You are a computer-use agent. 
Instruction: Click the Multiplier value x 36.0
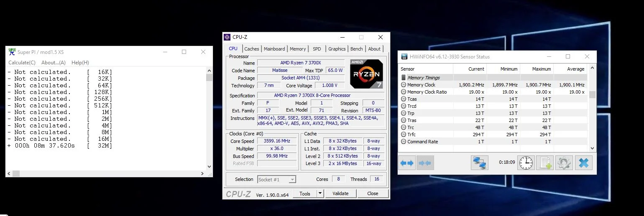277,149
